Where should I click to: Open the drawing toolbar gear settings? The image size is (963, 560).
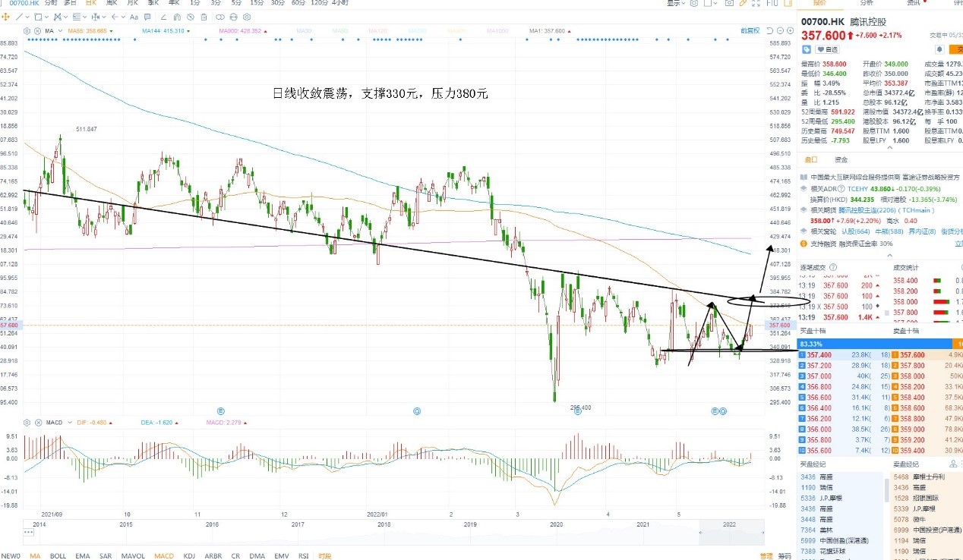247,17
